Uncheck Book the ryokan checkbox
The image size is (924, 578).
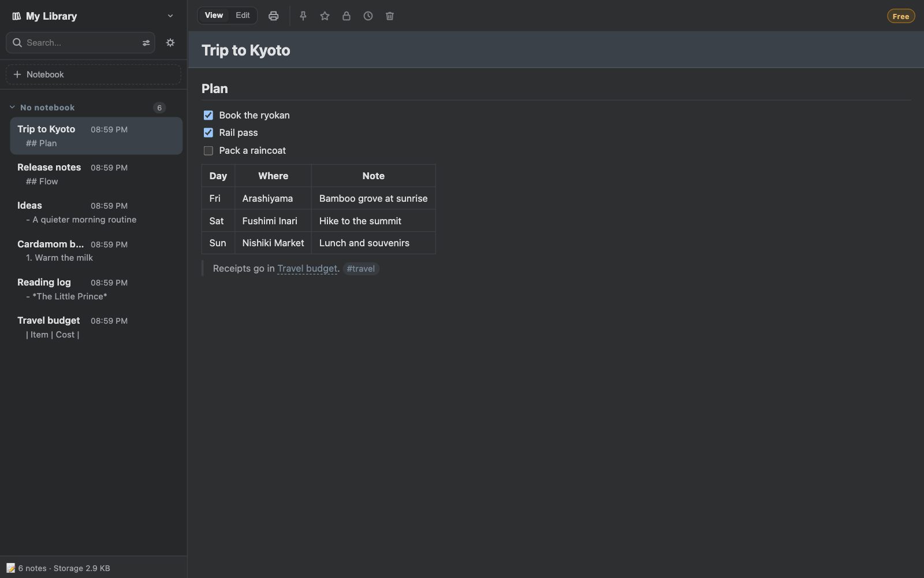coord(208,116)
